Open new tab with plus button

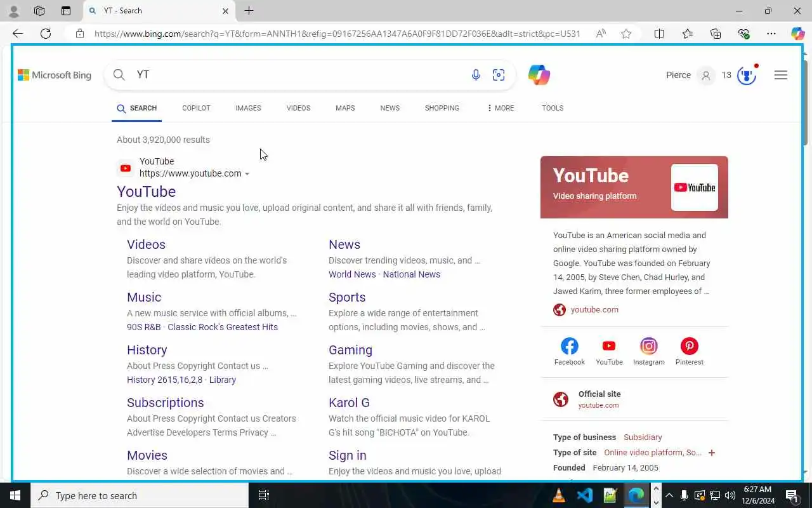pos(249,11)
